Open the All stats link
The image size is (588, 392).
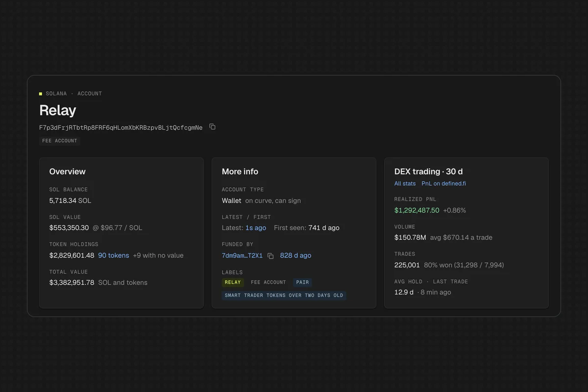tap(405, 183)
